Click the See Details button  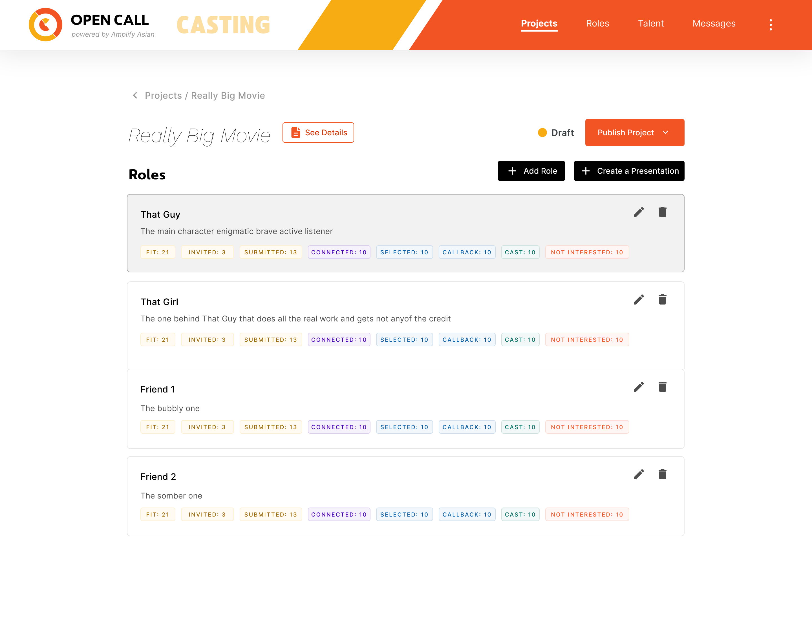coord(318,133)
